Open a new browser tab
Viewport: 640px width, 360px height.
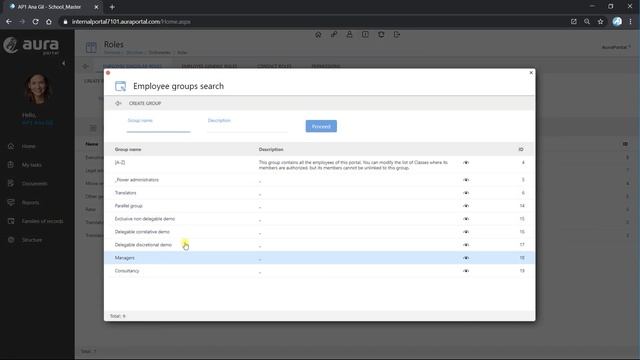112,7
